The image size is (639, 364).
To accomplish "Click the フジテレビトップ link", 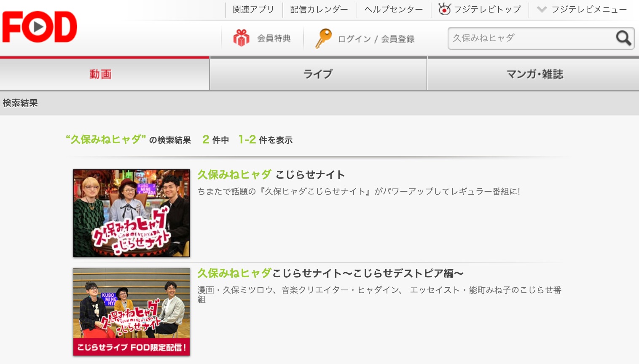I will point(487,9).
